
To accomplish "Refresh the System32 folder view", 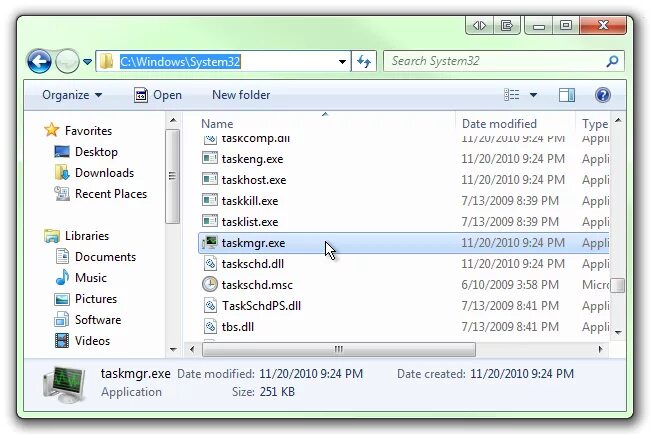I will [364, 62].
